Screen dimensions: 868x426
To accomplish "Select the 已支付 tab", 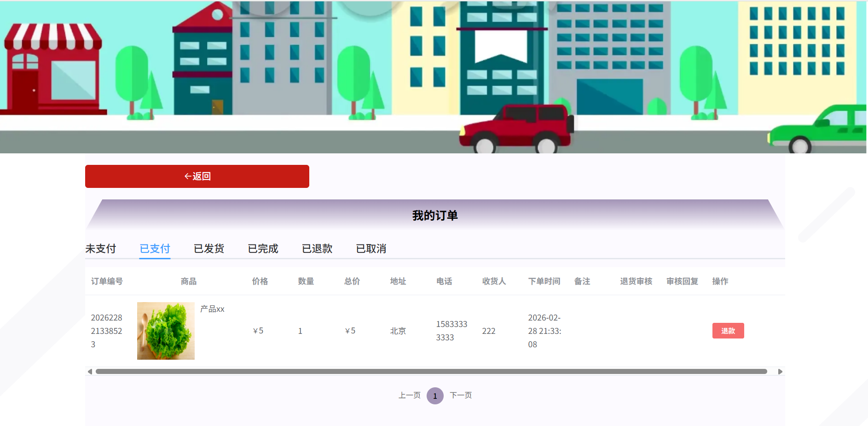I will pyautogui.click(x=155, y=249).
